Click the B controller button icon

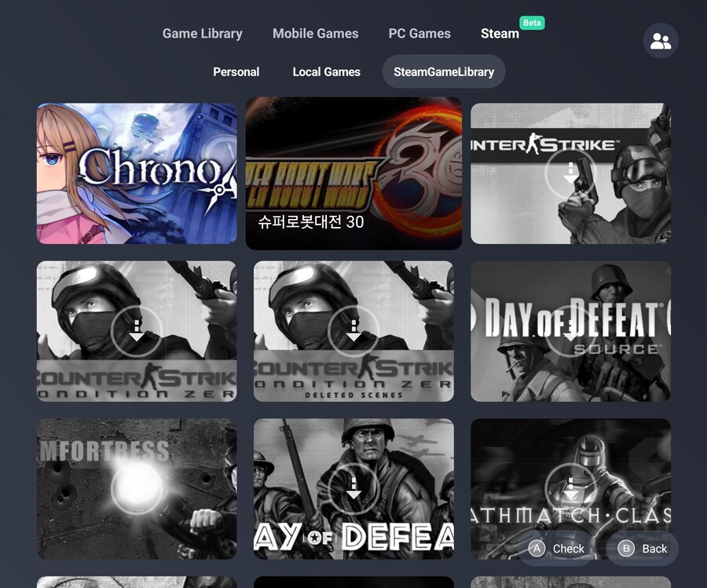pos(626,548)
